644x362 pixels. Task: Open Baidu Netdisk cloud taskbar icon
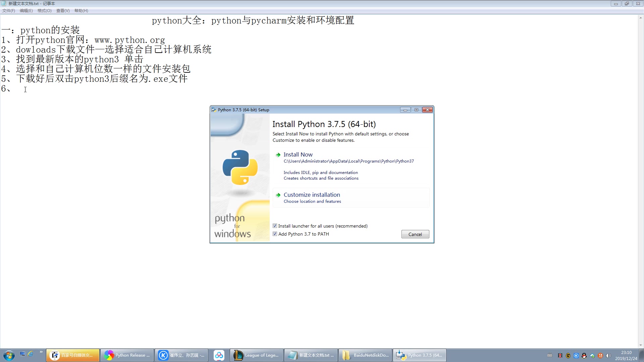click(x=219, y=355)
